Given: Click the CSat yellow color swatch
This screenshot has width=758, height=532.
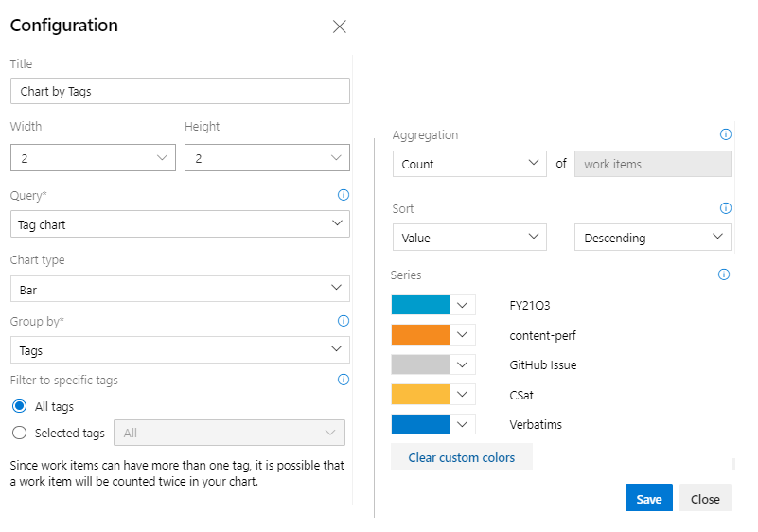Looking at the screenshot, I should [x=420, y=395].
